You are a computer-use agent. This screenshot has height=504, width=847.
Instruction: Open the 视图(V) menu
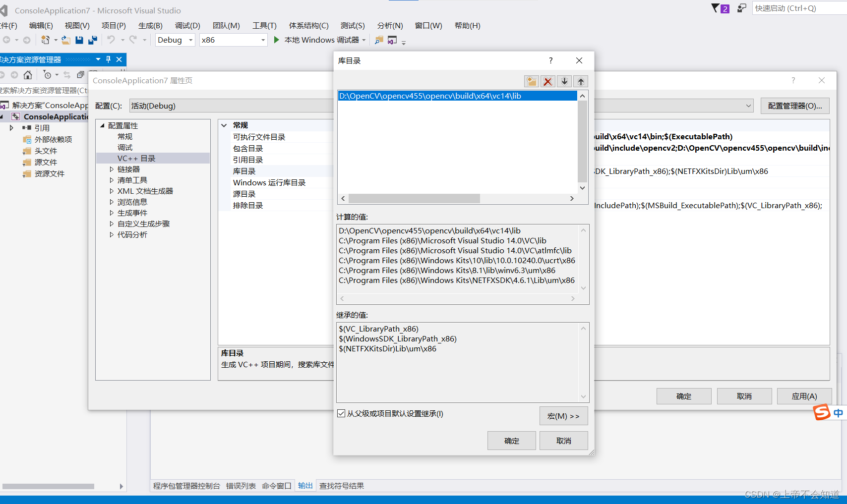click(x=77, y=25)
